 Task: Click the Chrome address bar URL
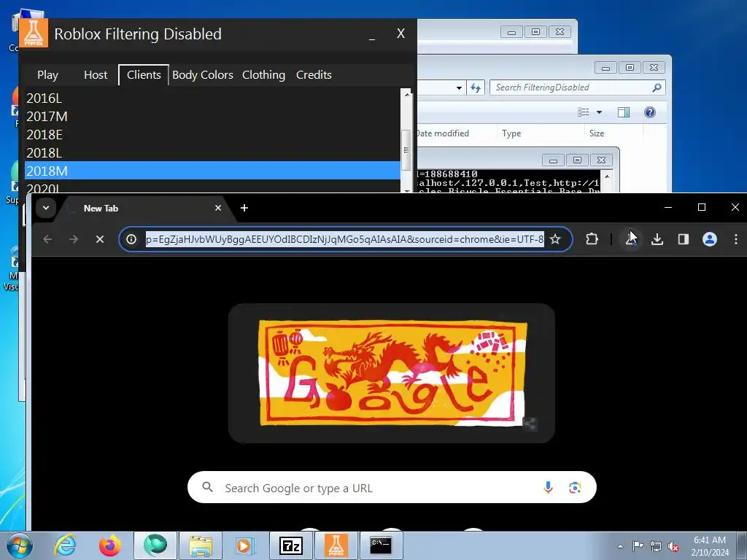pos(344,239)
